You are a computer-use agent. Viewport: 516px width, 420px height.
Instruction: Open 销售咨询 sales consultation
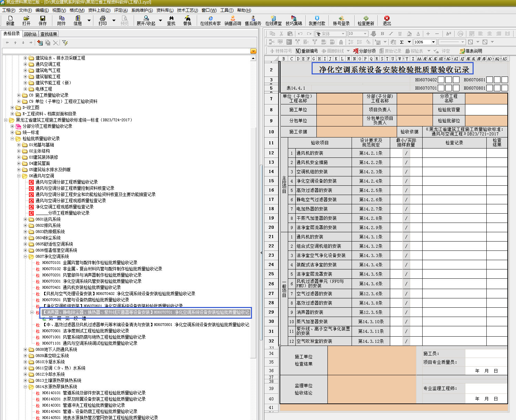[x=233, y=20]
